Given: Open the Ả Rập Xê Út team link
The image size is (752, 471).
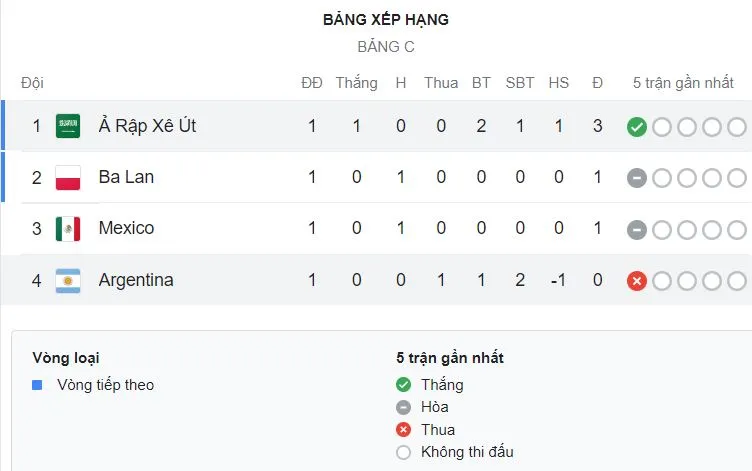Looking at the screenshot, I should (x=147, y=127).
